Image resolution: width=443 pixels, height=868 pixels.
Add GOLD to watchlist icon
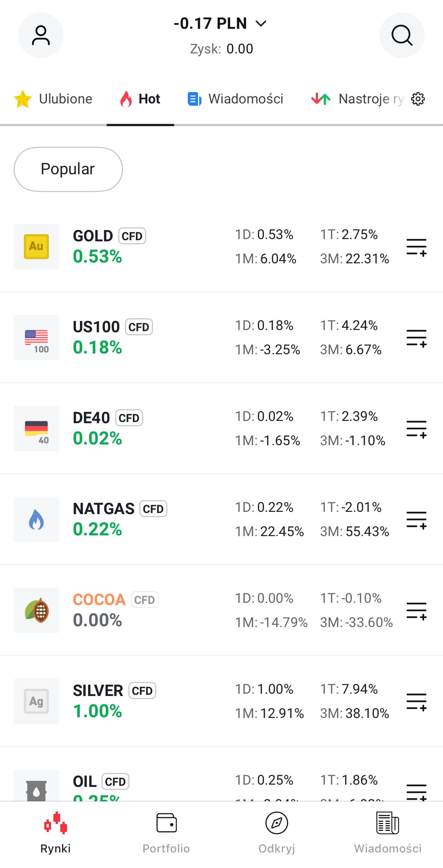point(416,247)
